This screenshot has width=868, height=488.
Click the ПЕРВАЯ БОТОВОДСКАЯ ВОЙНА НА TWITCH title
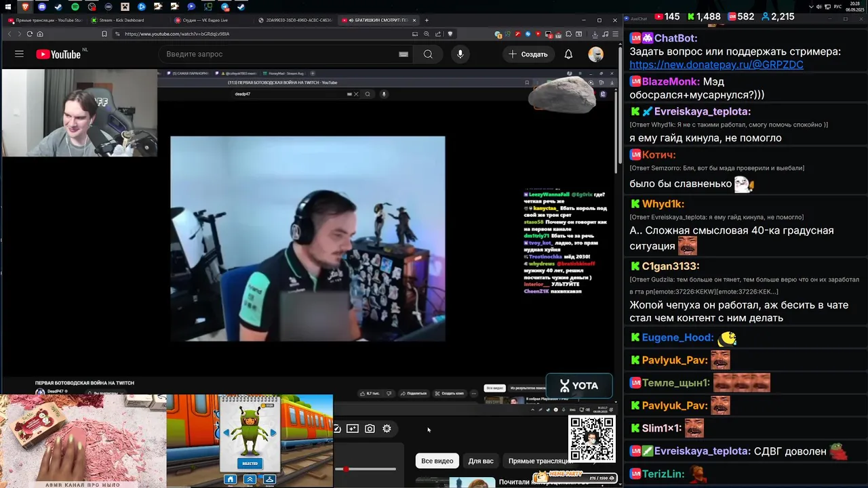(x=85, y=383)
